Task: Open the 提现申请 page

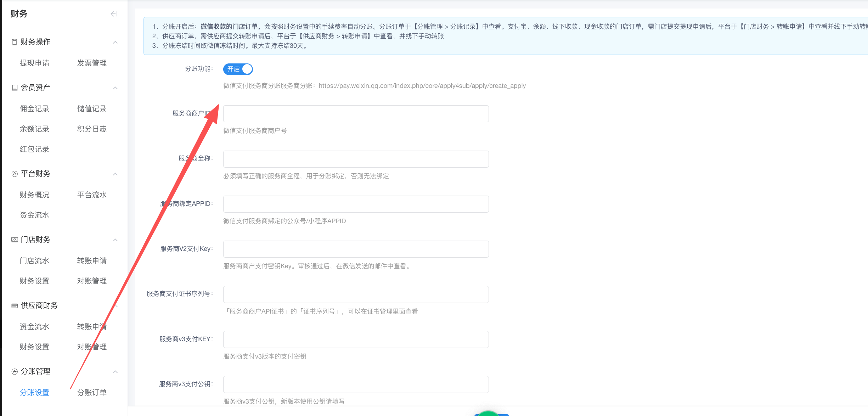Action: [34, 63]
